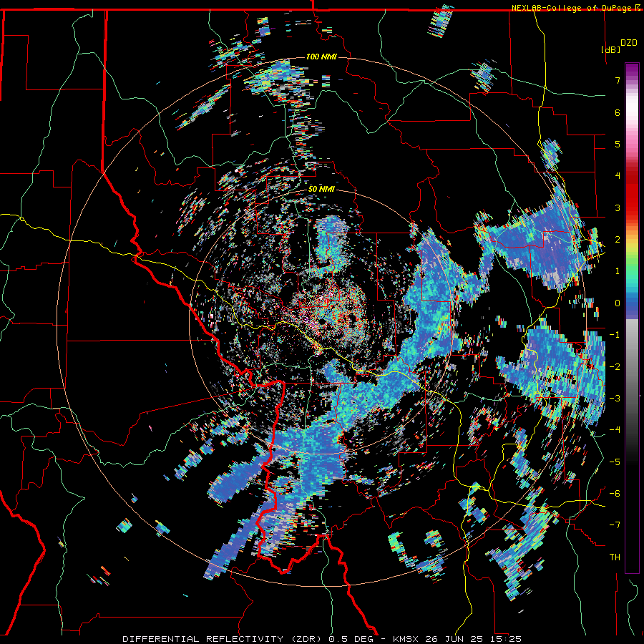Screen dimensions: 644x644
Task: Click DIFFERENTIAL REFLECTIVITY (ZDR) caption text
Action: tap(223, 639)
